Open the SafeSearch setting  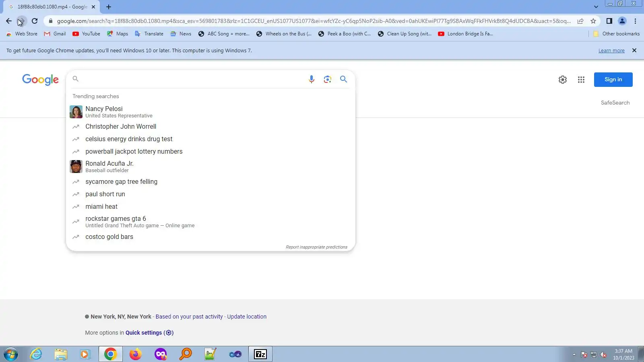(x=615, y=103)
